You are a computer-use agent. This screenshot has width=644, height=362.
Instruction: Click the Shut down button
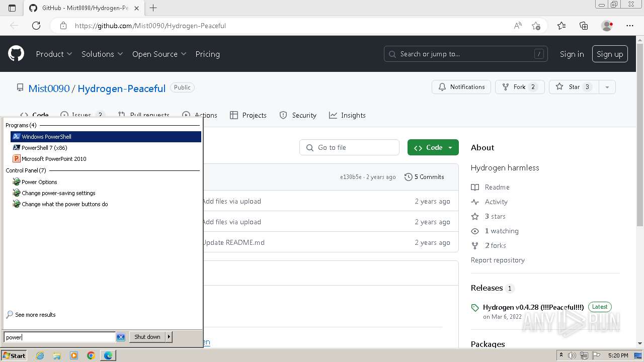[x=147, y=337]
